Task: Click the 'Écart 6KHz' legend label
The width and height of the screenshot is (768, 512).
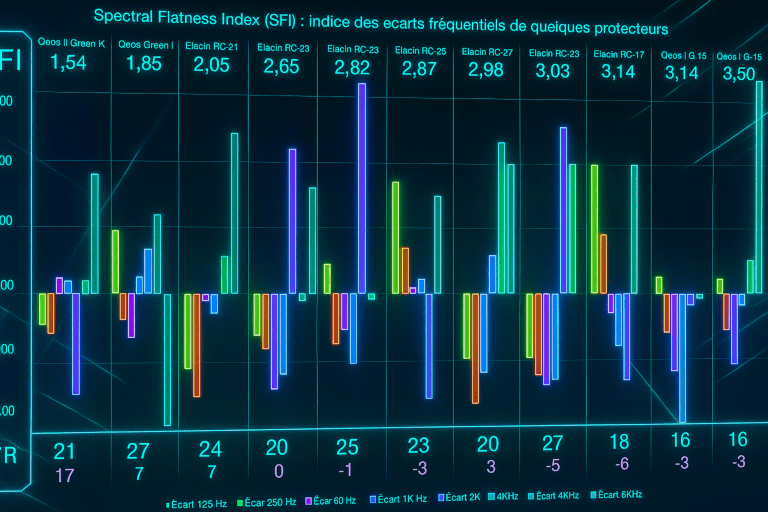Action: point(620,495)
